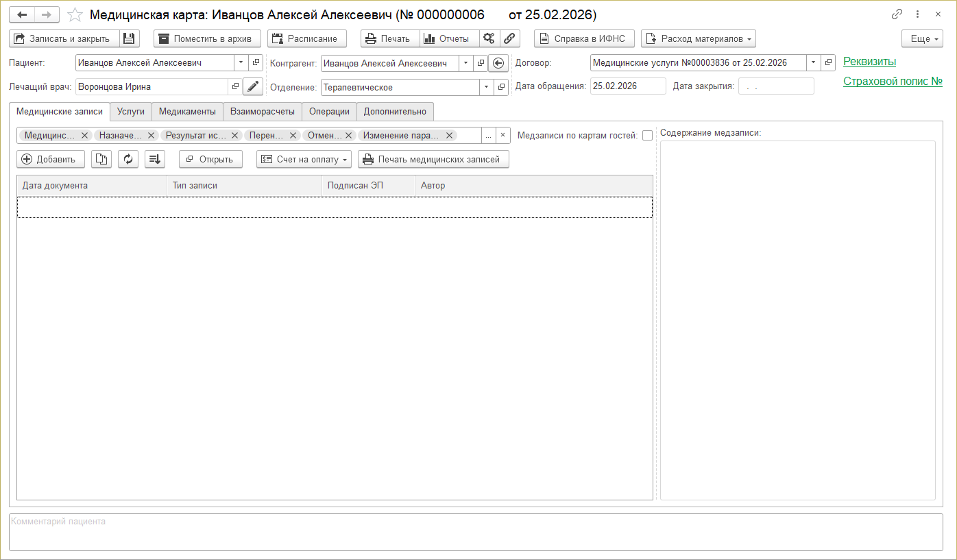
Task: Click the Открыть button
Action: [x=210, y=159]
